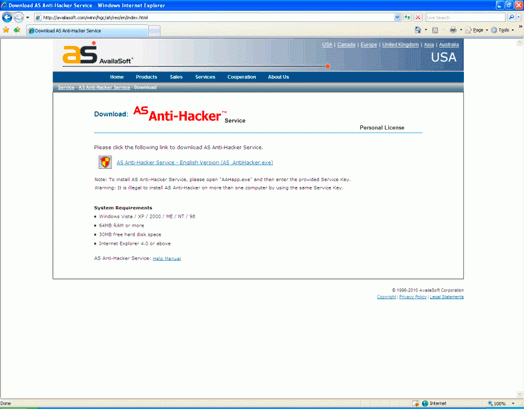Viewport: 524px width, 409px height.
Task: Select the Europe region link
Action: pyautogui.click(x=369, y=45)
